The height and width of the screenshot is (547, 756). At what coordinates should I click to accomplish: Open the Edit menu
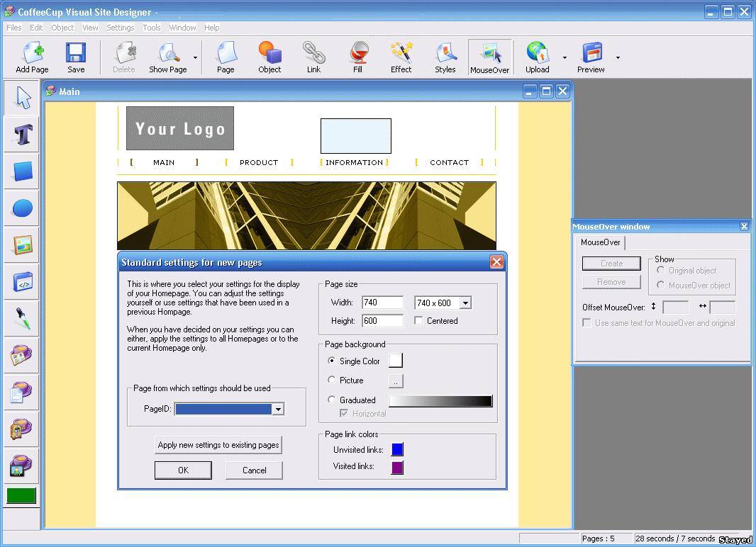[36, 28]
